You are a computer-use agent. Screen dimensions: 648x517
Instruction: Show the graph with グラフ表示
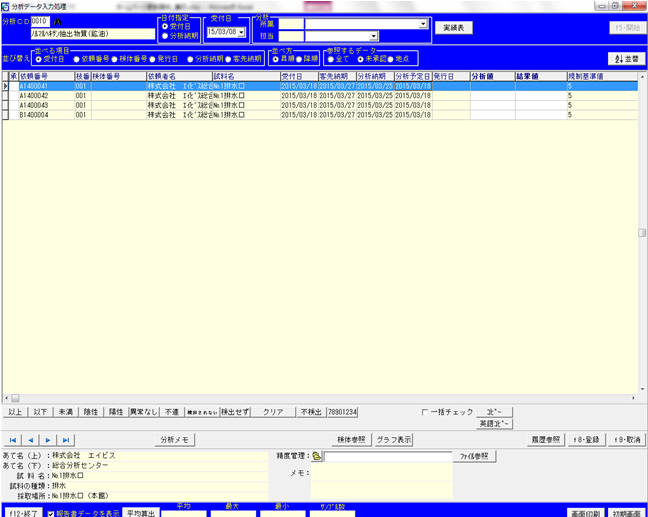(394, 440)
